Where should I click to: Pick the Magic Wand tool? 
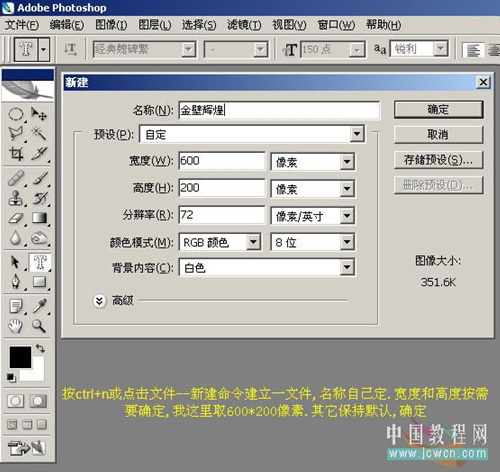point(39,133)
